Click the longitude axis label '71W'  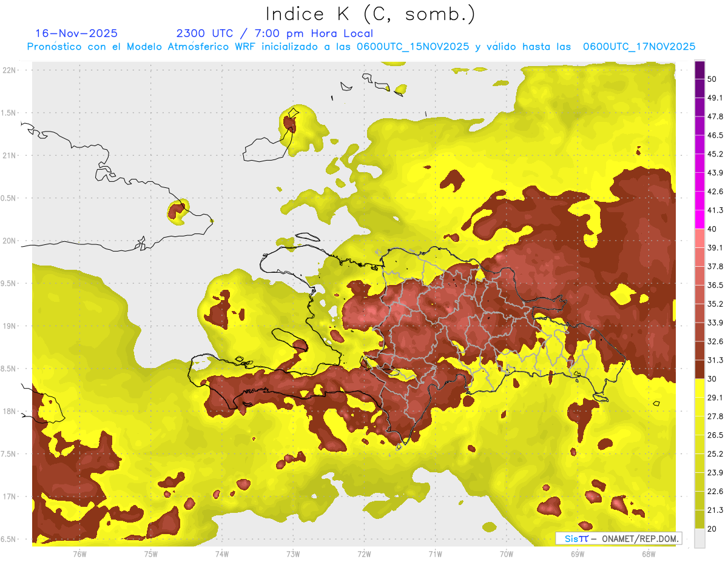pos(435,554)
